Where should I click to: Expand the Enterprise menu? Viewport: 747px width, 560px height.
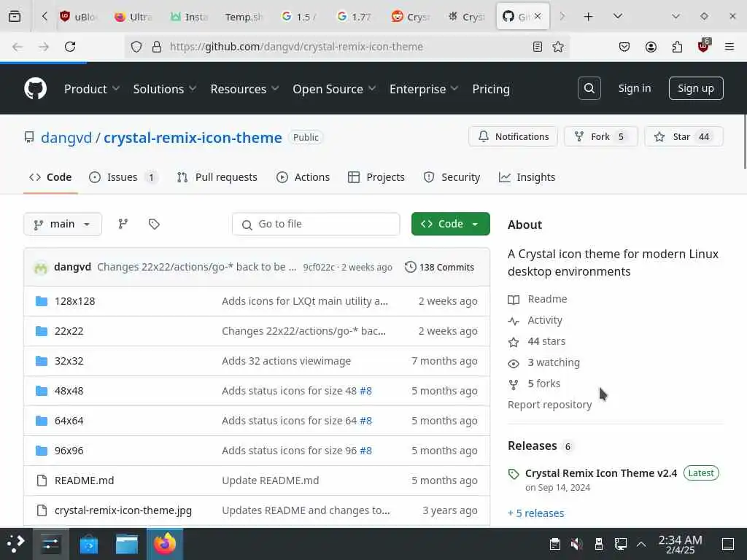click(x=424, y=89)
